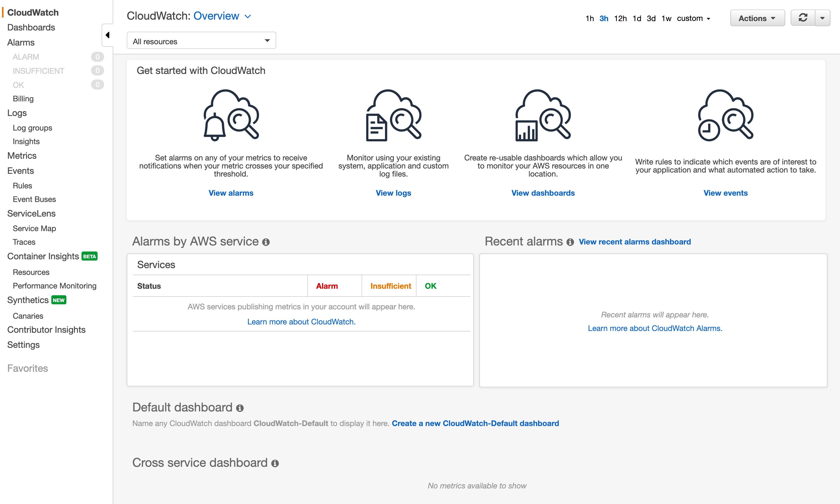Click the View events link
840x504 pixels.
pos(726,193)
